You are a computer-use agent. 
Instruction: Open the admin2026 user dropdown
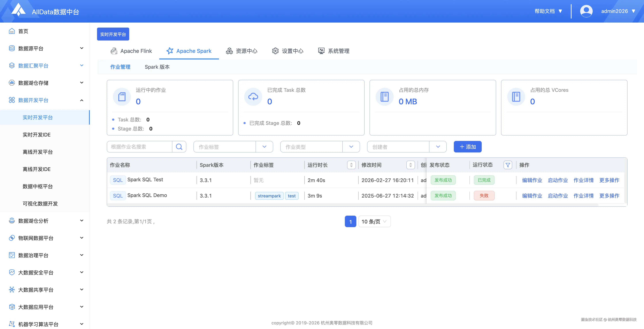tap(618, 11)
